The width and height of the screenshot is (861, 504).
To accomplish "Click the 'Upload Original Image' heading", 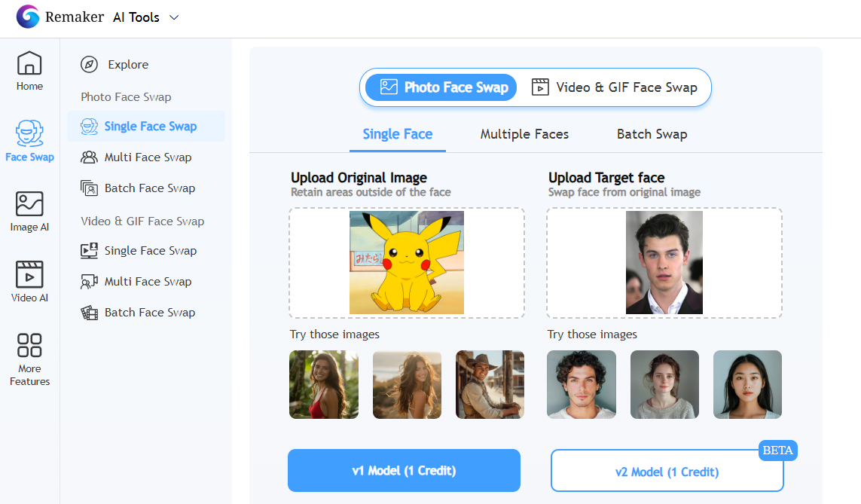I will [359, 178].
